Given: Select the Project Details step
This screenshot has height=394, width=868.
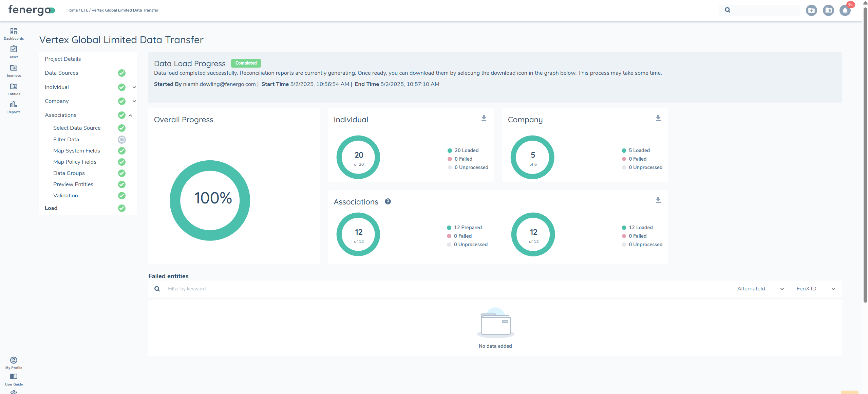Looking at the screenshot, I should pos(63,59).
